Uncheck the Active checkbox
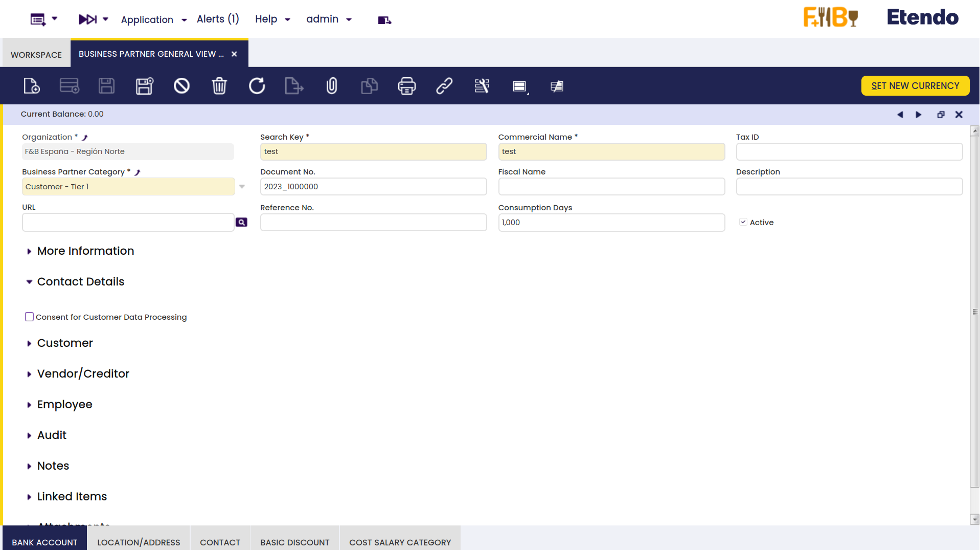The width and height of the screenshot is (980, 550). 743,222
